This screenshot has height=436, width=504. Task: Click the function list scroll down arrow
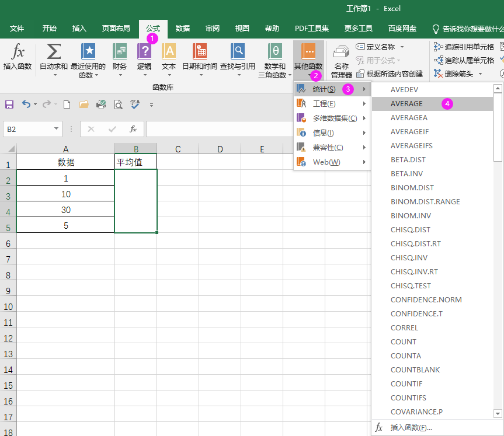tap(498, 413)
